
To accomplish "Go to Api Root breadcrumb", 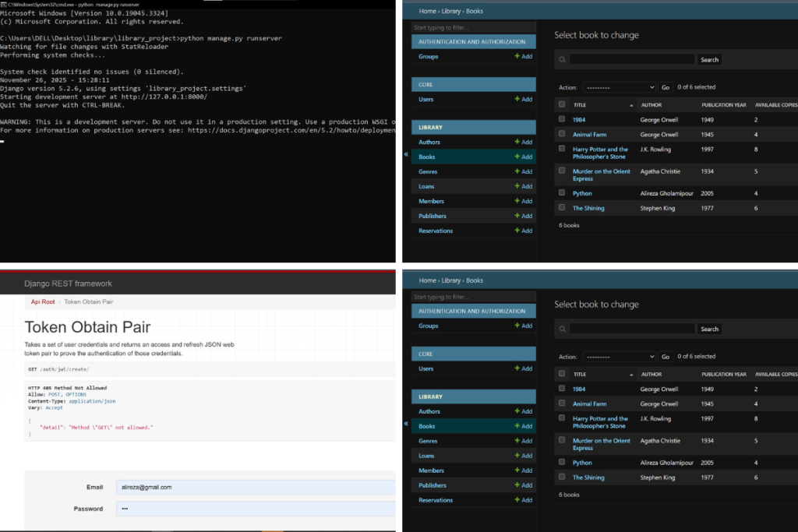I will click(43, 301).
